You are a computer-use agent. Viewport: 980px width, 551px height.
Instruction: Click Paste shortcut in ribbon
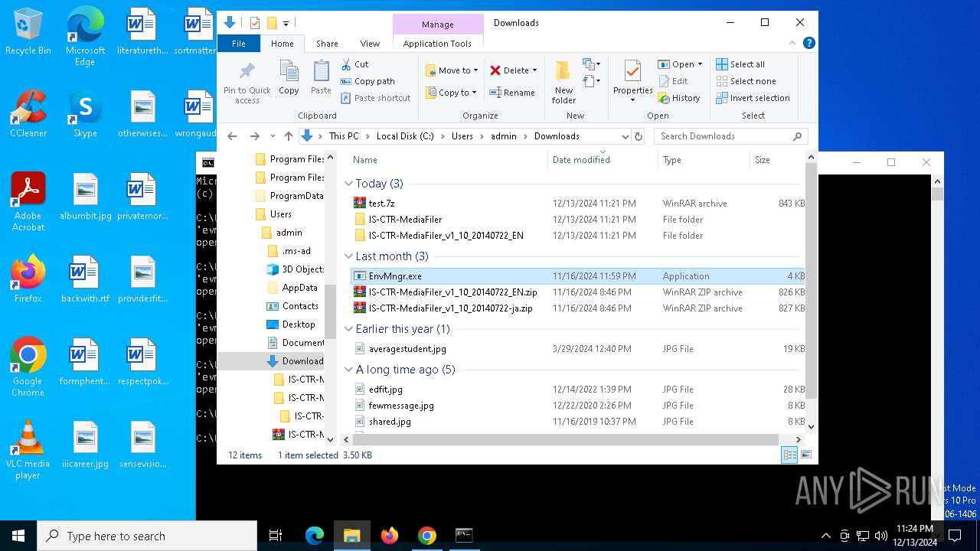point(375,98)
